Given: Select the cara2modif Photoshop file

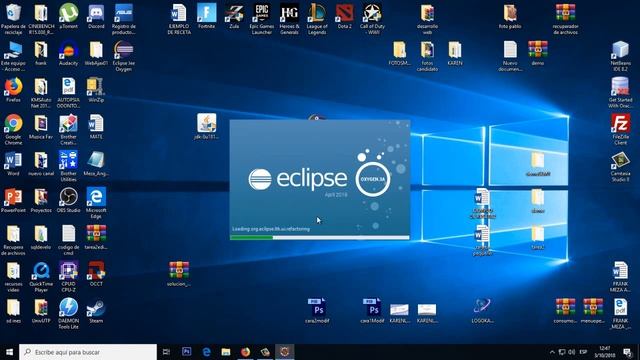Looking at the screenshot, I should (x=317, y=311).
